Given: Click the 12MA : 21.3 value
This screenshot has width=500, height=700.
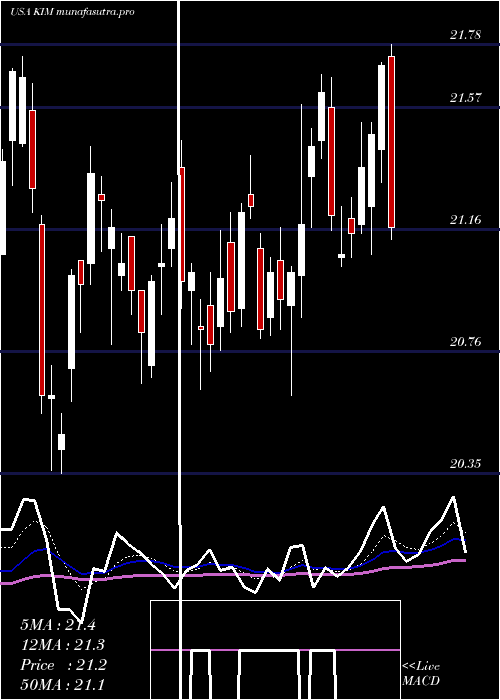Looking at the screenshot, I should (63, 645).
